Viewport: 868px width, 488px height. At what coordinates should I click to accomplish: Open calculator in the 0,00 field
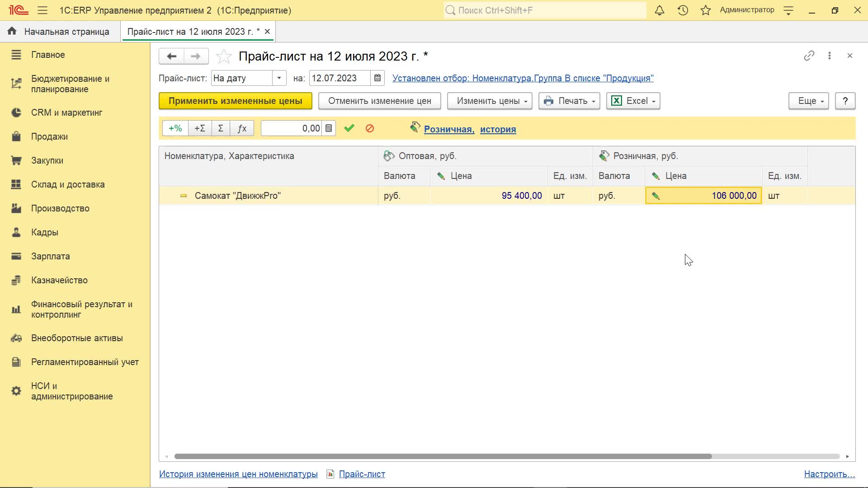[x=329, y=128]
